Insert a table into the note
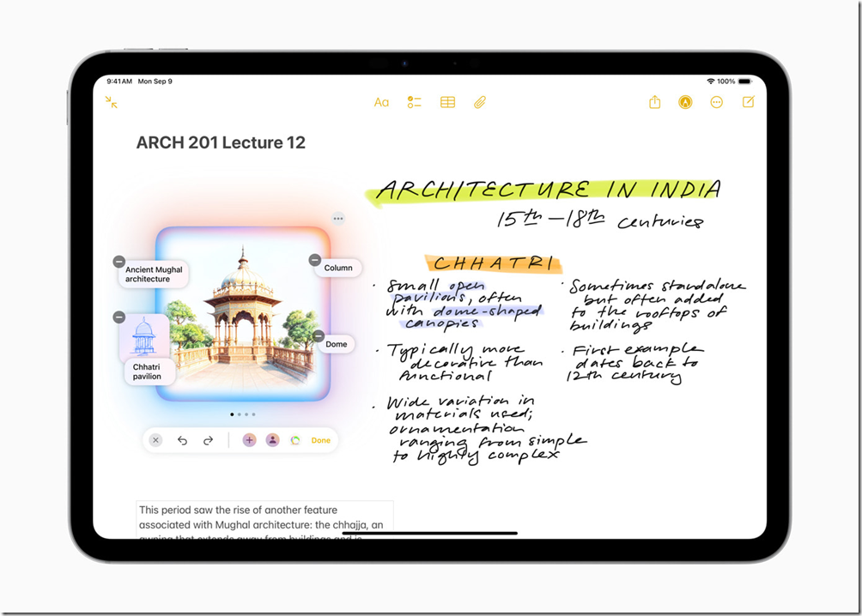862x616 pixels. pyautogui.click(x=447, y=103)
